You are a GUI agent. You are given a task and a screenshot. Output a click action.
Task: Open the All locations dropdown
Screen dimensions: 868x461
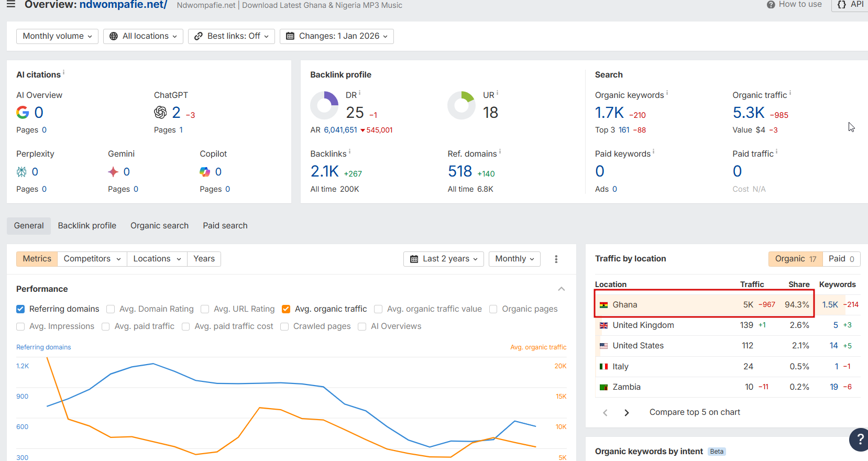coord(143,36)
